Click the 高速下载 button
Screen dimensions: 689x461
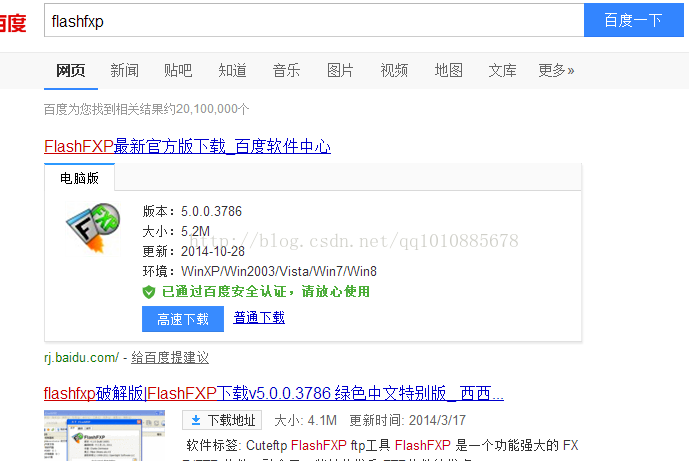click(x=183, y=319)
